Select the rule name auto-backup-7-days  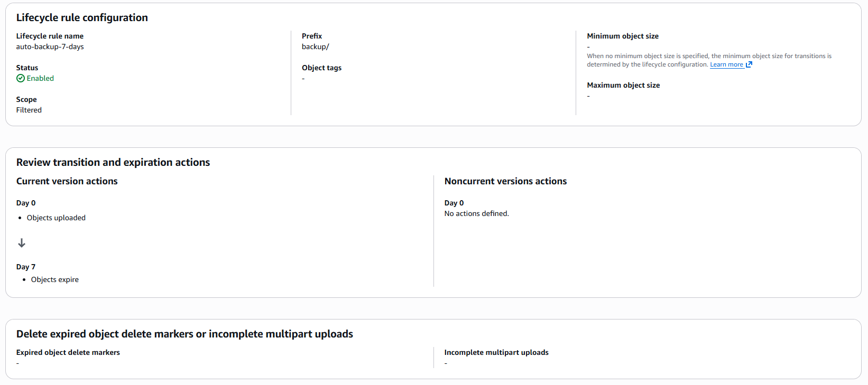pyautogui.click(x=50, y=46)
